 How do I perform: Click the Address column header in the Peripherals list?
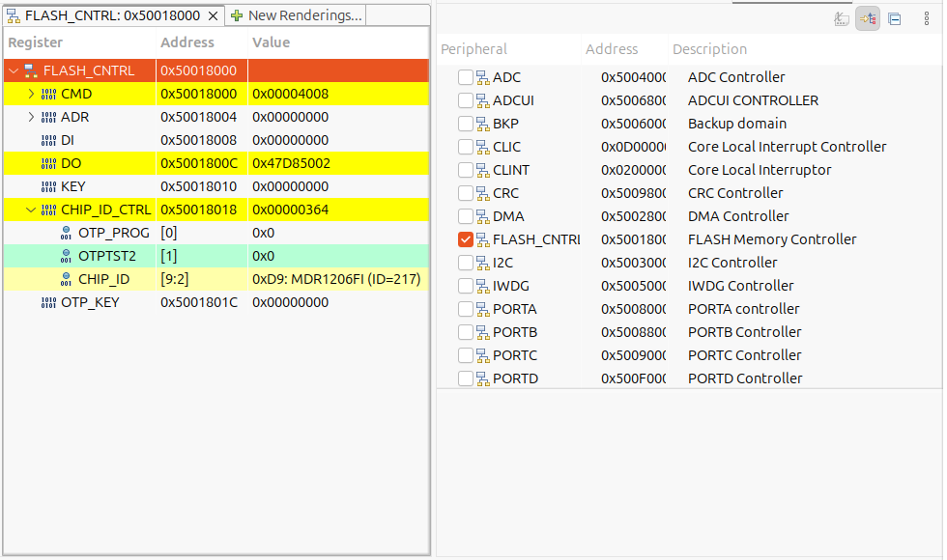pos(612,49)
